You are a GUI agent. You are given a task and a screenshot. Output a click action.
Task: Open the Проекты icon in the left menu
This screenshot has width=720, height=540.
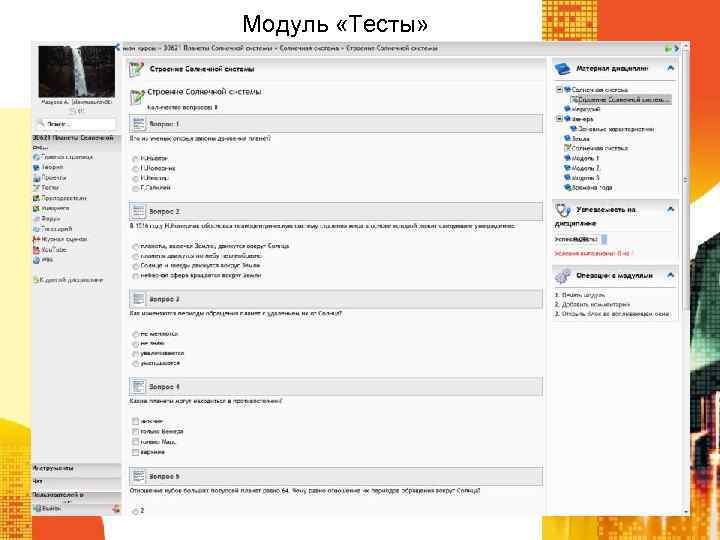(36, 178)
